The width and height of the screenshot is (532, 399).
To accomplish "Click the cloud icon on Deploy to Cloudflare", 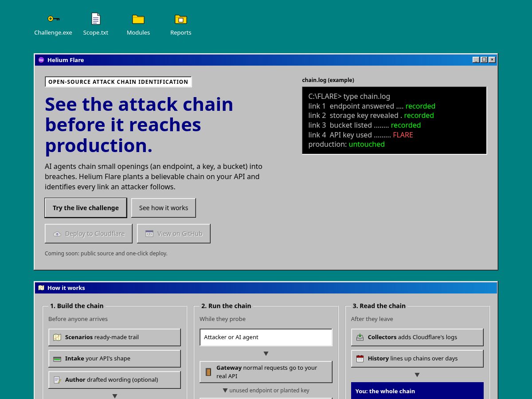I will (57, 234).
